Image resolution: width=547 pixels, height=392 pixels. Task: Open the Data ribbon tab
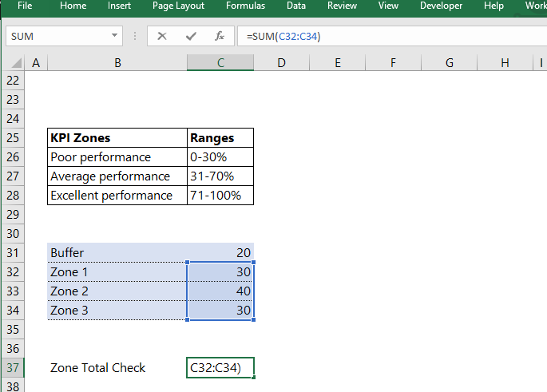[x=295, y=6]
